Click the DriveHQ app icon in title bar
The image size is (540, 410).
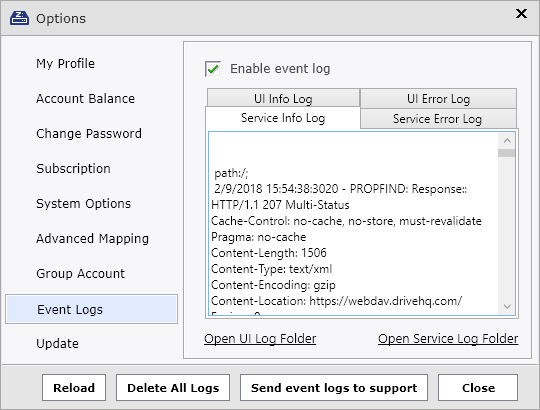point(19,18)
